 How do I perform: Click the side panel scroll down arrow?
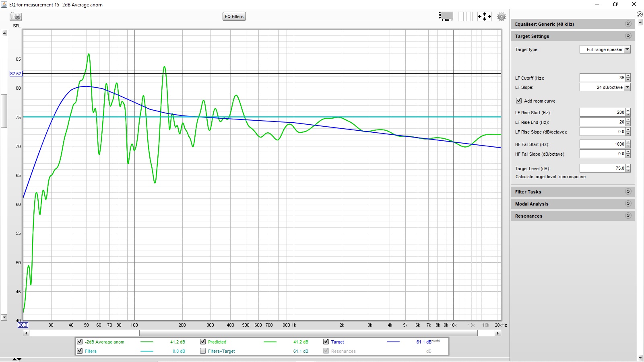point(640,358)
